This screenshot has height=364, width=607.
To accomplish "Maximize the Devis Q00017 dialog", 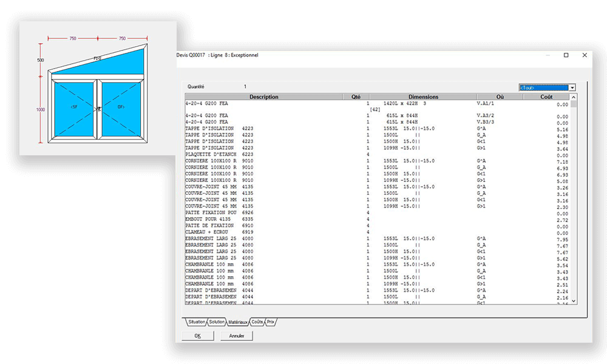I will click(x=566, y=55).
